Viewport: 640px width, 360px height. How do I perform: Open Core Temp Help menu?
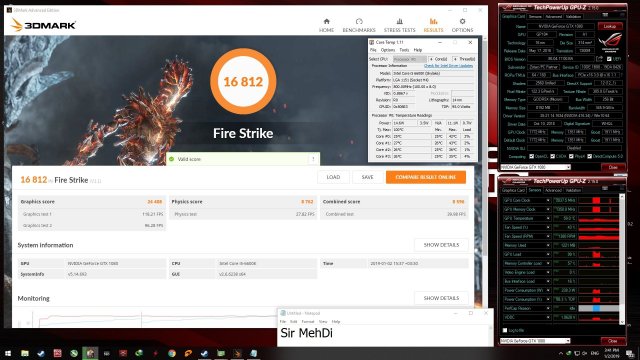[x=418, y=50]
